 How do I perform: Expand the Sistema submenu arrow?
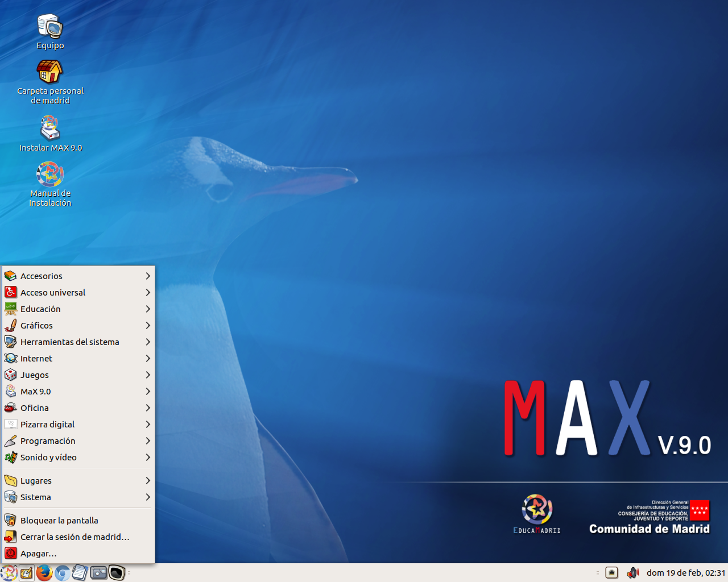148,497
